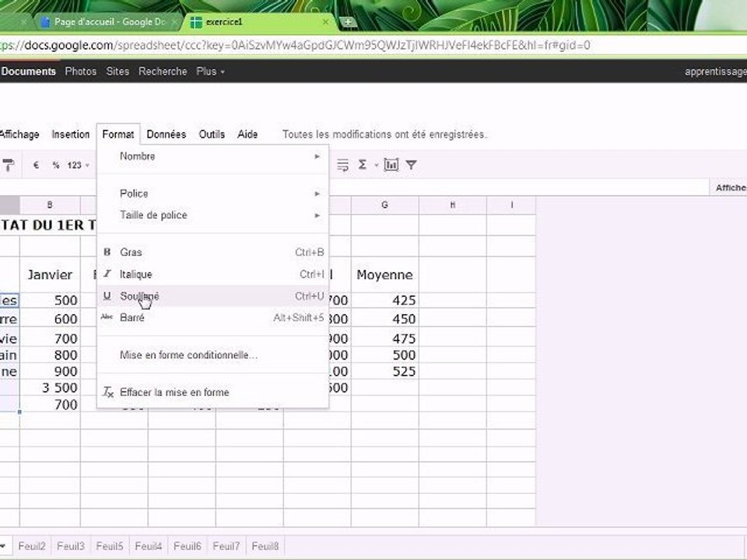This screenshot has width=747, height=560.
Task: Switch to Feuil8 sheet tab
Action: (265, 546)
